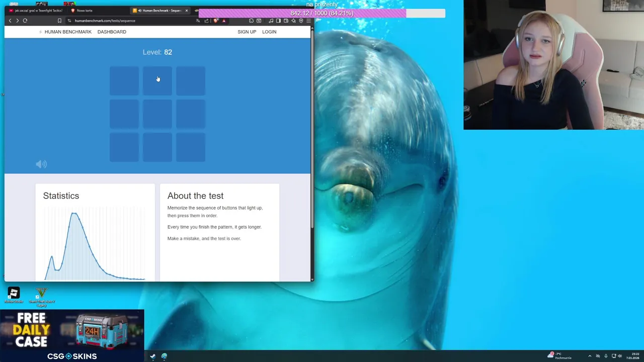
Task: Go forward with the browser forward arrow
Action: tap(17, 21)
